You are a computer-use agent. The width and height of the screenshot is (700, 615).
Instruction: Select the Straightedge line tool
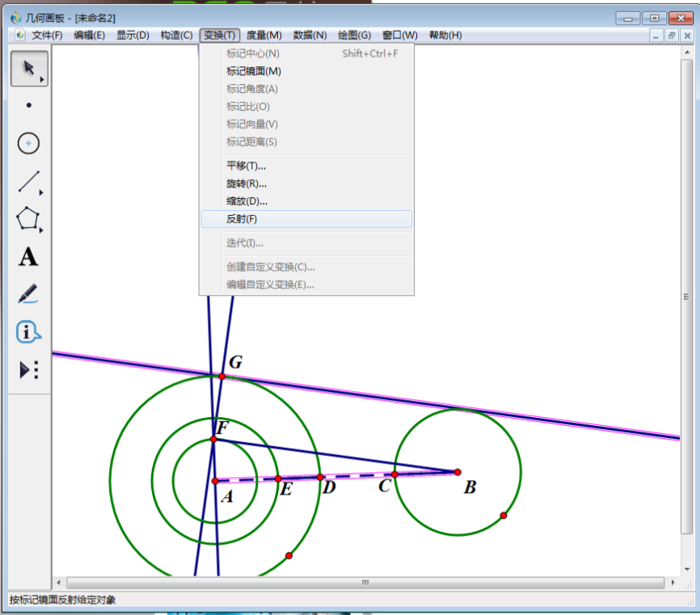(x=29, y=182)
